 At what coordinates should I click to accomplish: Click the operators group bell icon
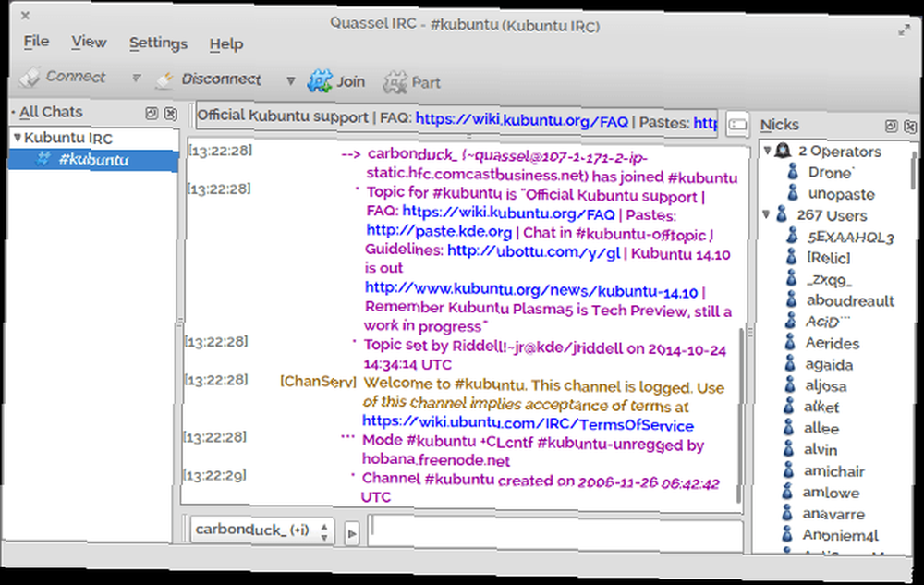coord(783,151)
